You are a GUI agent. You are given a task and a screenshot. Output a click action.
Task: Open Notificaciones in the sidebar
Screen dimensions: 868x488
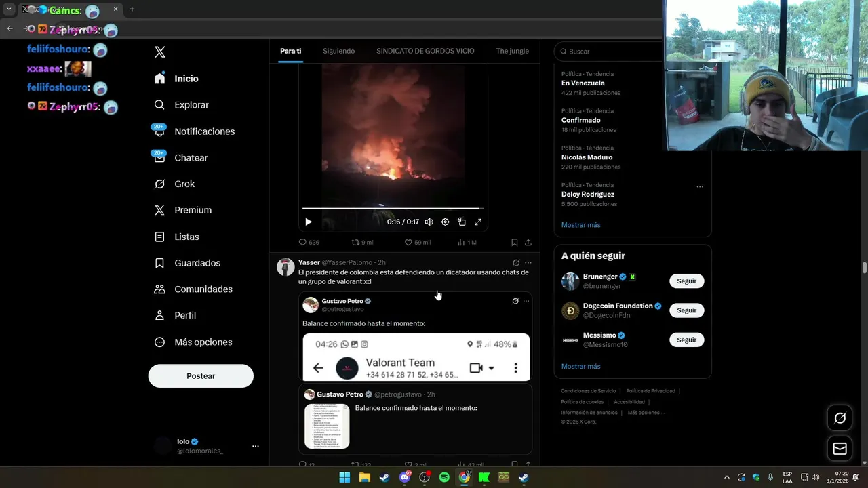194,131
